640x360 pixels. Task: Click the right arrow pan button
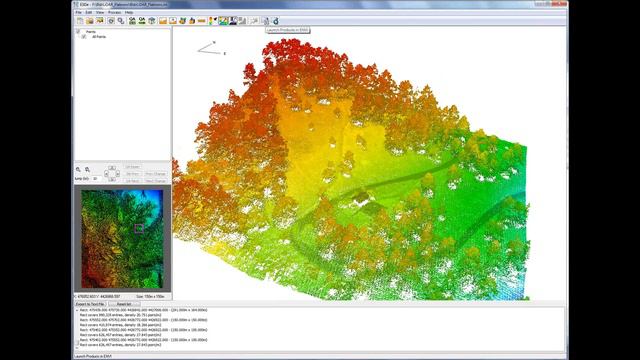[118, 173]
